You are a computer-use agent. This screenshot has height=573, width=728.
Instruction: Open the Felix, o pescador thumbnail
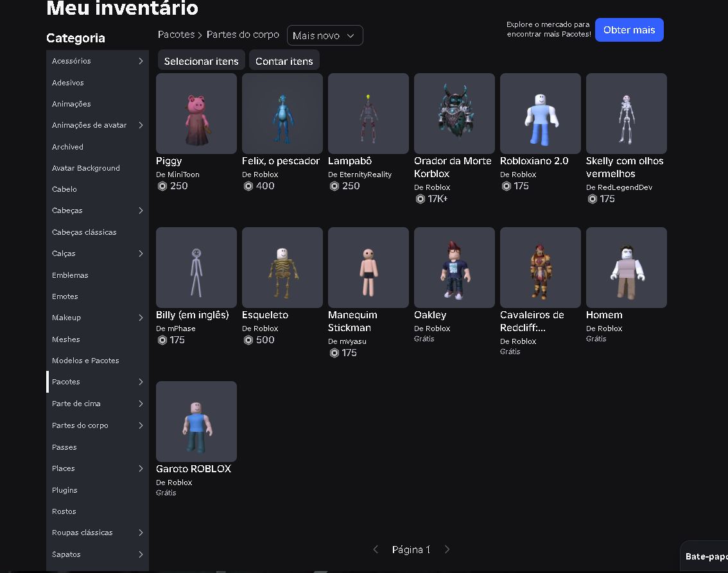click(x=282, y=113)
